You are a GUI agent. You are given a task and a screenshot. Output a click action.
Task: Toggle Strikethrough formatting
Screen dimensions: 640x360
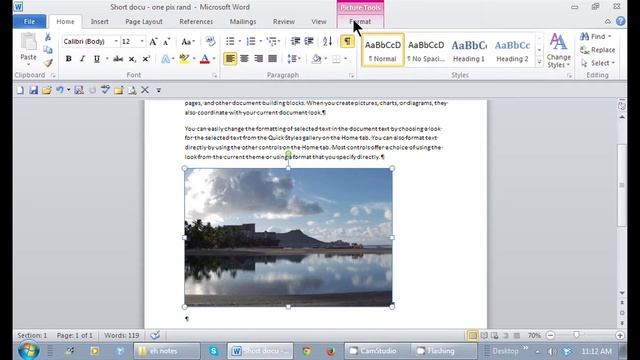[x=118, y=59]
